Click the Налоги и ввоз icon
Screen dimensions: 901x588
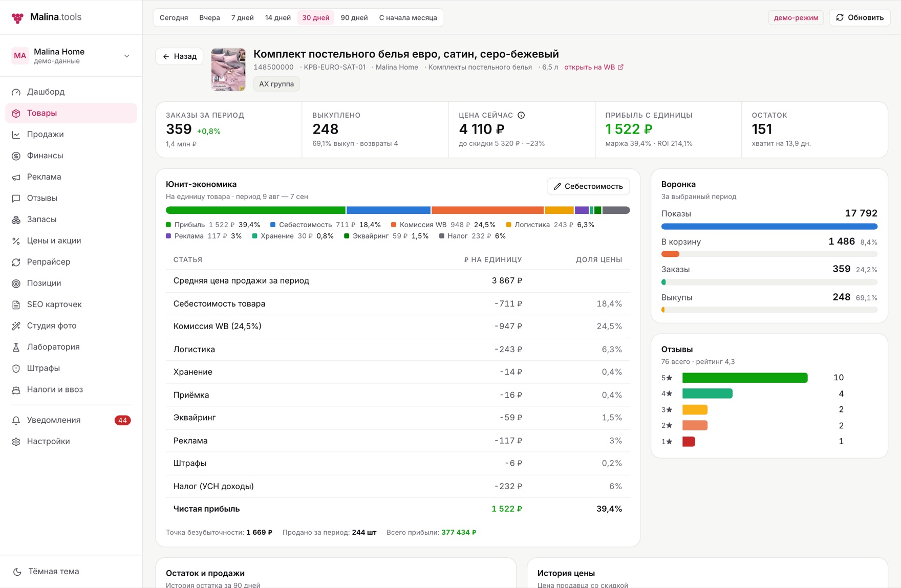click(16, 389)
